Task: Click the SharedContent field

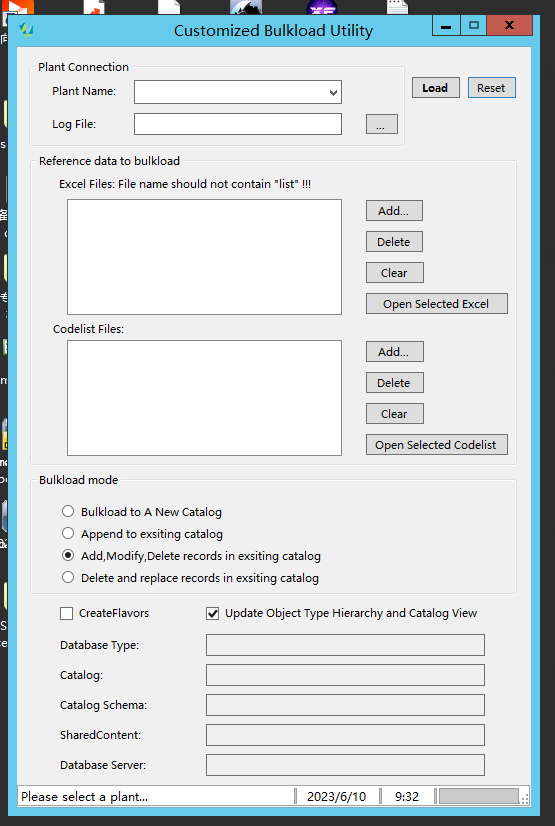Action: click(x=345, y=735)
